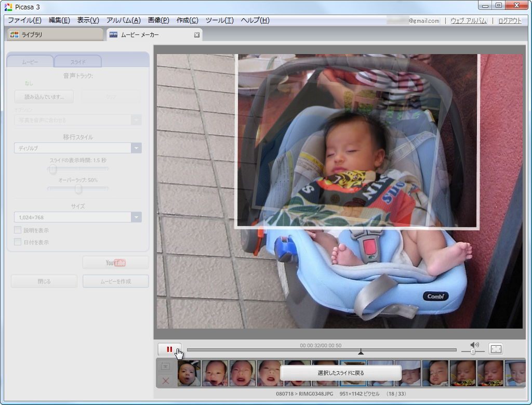Image resolution: width=532 pixels, height=405 pixels.
Task: Toggle full screen preview icon
Action: pyautogui.click(x=496, y=349)
